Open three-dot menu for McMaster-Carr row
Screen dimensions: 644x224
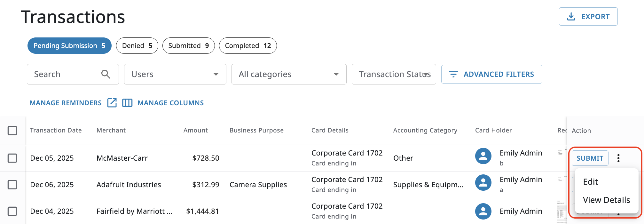click(618, 158)
